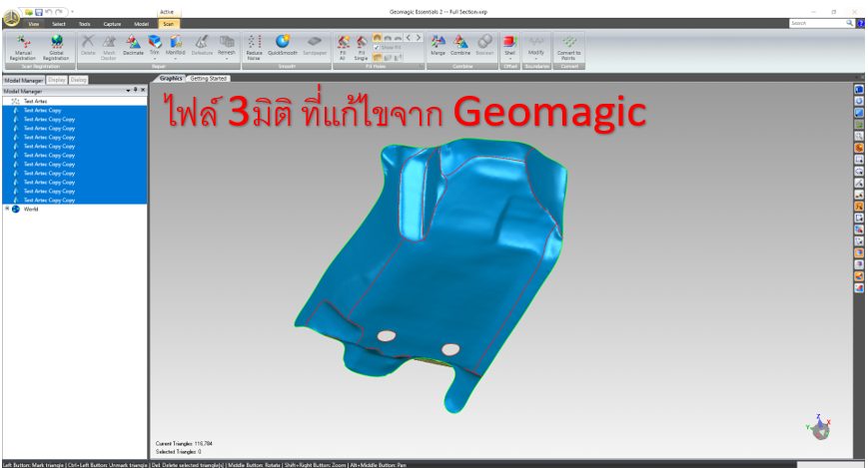Open the Dialog panel tab

(78, 80)
